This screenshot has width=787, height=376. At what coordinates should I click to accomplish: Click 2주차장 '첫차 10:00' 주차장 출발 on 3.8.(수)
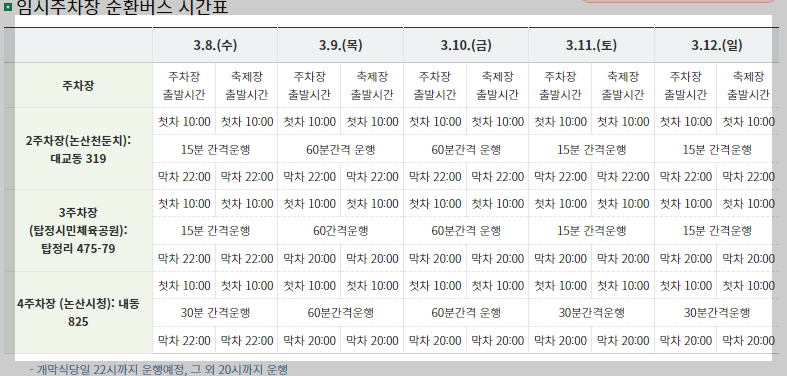coord(184,121)
